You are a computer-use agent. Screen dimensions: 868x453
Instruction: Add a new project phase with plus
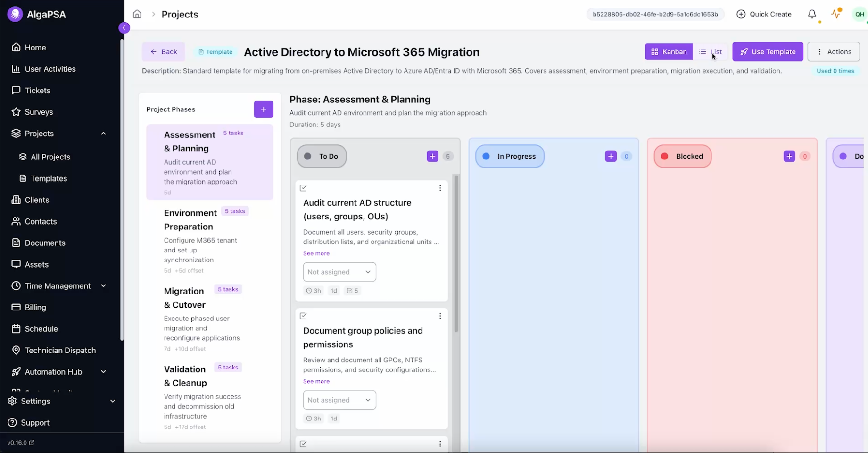tap(263, 109)
